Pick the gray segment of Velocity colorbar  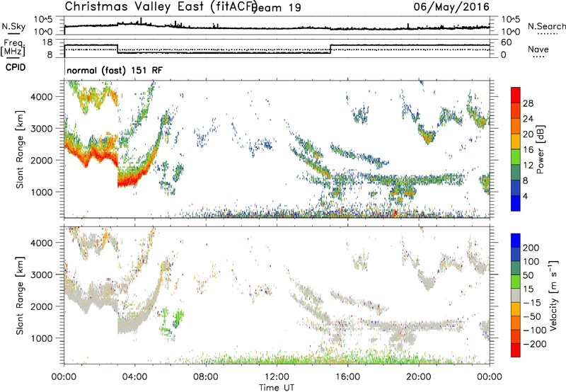[x=516, y=295]
